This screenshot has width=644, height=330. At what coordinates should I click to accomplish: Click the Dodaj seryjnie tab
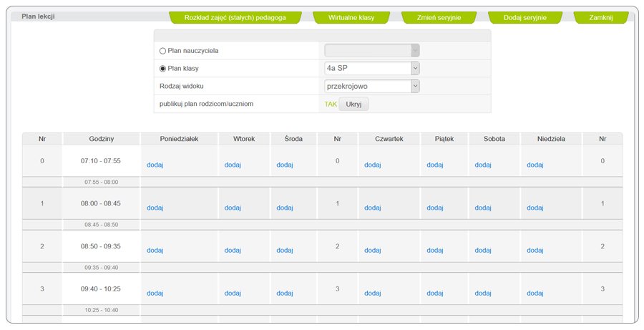tap(525, 17)
